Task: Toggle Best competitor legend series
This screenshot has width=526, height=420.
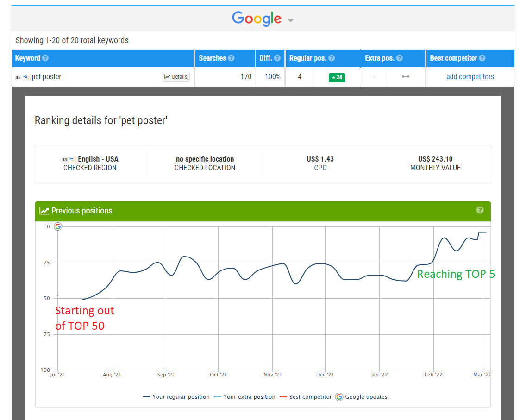Action: 306,397
